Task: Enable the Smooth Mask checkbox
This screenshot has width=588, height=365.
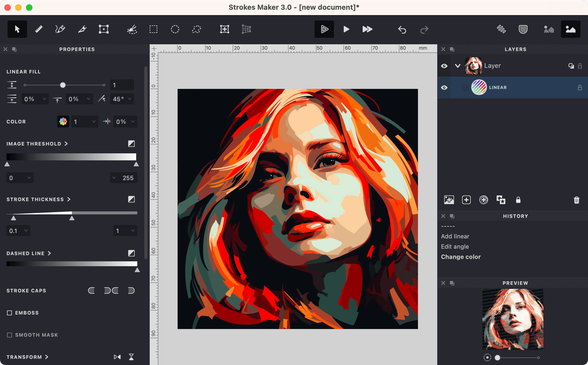Action: (x=9, y=335)
